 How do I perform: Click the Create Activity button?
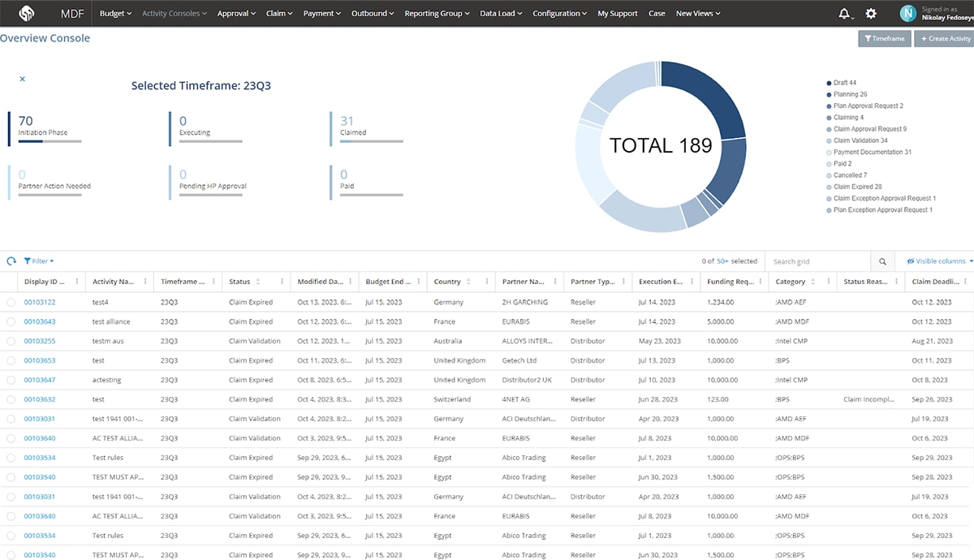click(943, 38)
